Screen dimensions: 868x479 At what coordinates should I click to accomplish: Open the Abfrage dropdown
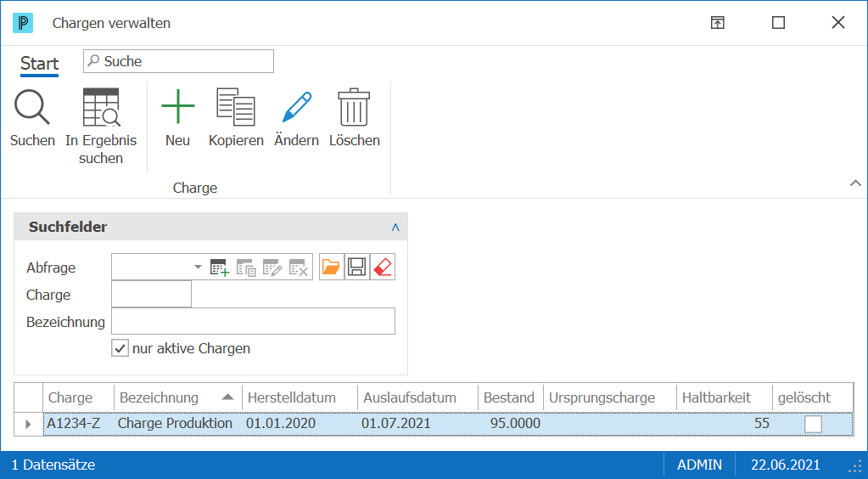pyautogui.click(x=198, y=268)
